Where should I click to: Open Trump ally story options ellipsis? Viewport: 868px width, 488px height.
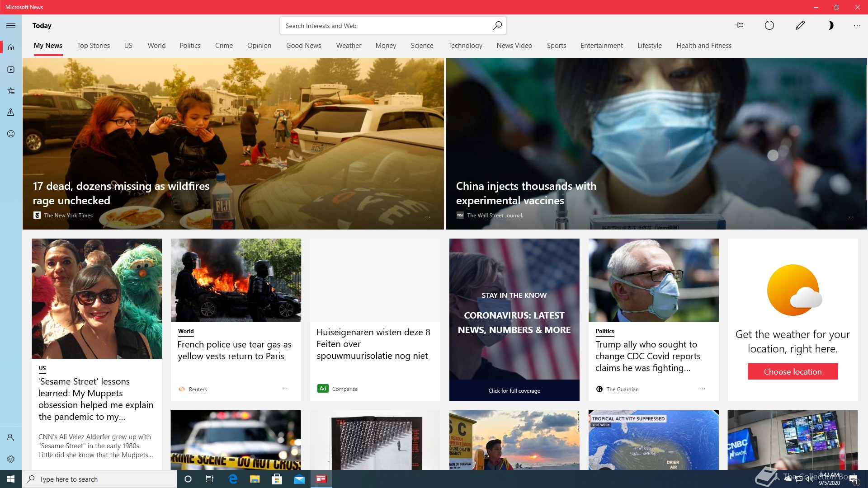(x=703, y=389)
